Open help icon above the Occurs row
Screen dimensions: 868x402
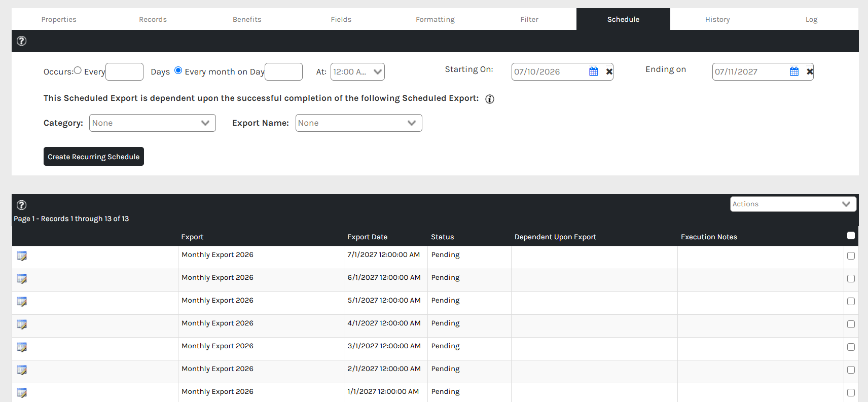[x=21, y=41]
